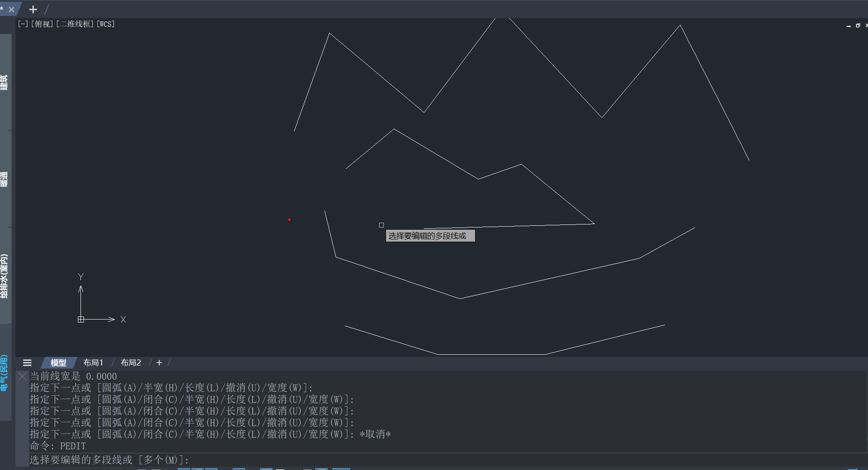
Task: Open the 俯视 view direction dropdown
Action: [x=42, y=24]
